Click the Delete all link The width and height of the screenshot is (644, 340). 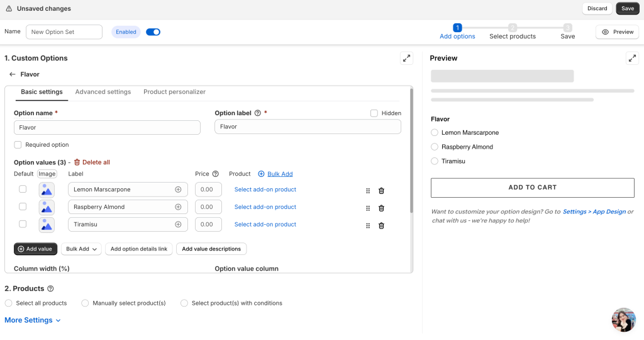92,162
